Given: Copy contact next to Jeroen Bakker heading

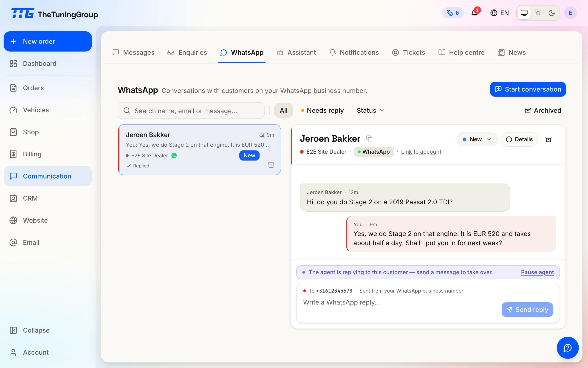Looking at the screenshot, I should pos(369,138).
